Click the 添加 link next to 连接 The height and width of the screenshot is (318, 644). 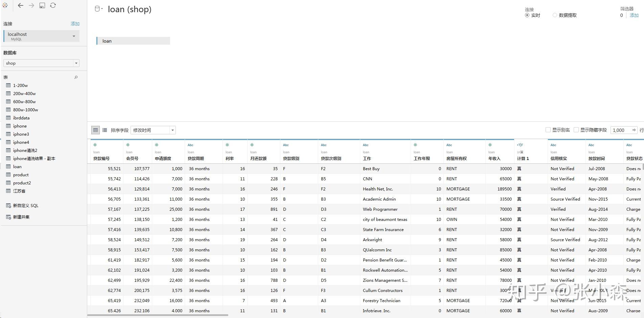[x=75, y=24]
